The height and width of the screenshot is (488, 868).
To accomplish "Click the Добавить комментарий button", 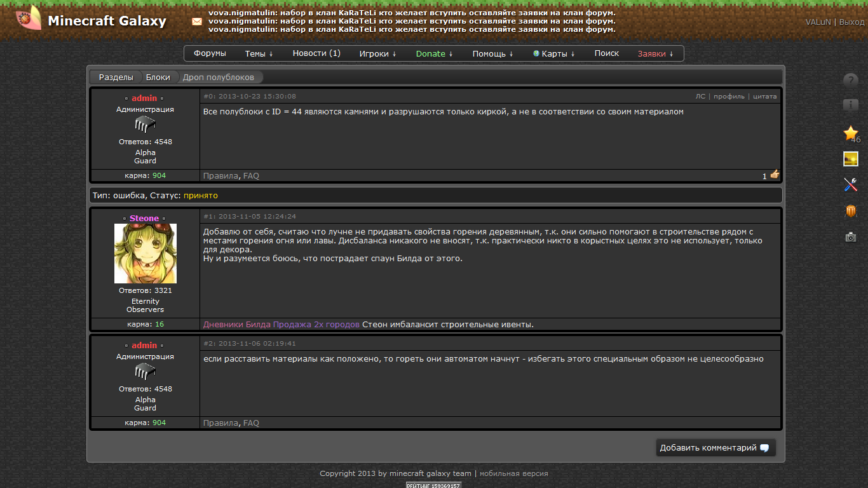I will tap(715, 448).
